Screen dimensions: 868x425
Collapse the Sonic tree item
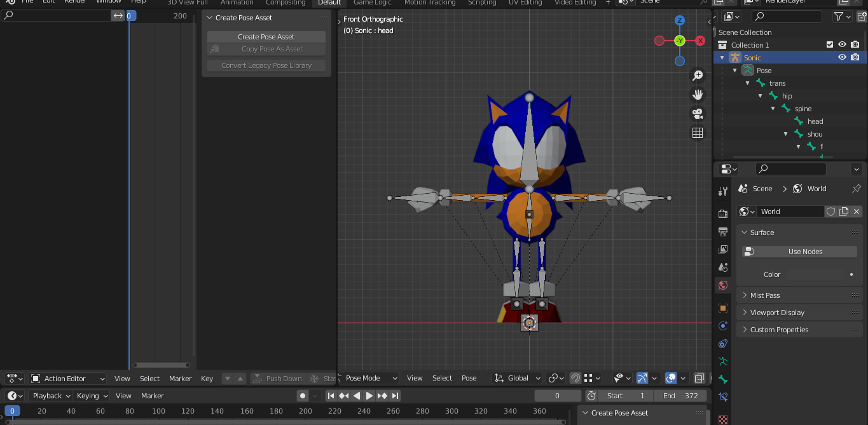pyautogui.click(x=722, y=58)
